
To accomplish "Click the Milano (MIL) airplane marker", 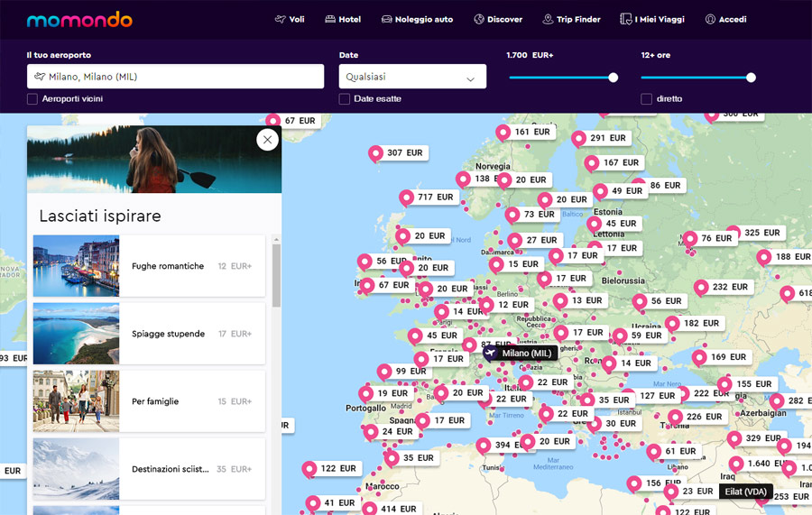I will pos(491,353).
